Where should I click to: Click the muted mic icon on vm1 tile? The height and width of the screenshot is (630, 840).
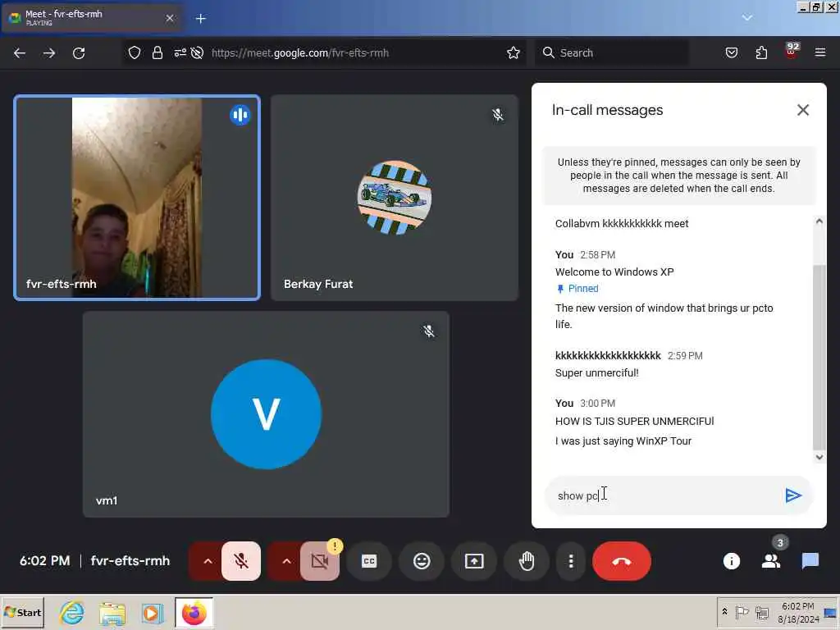[429, 331]
